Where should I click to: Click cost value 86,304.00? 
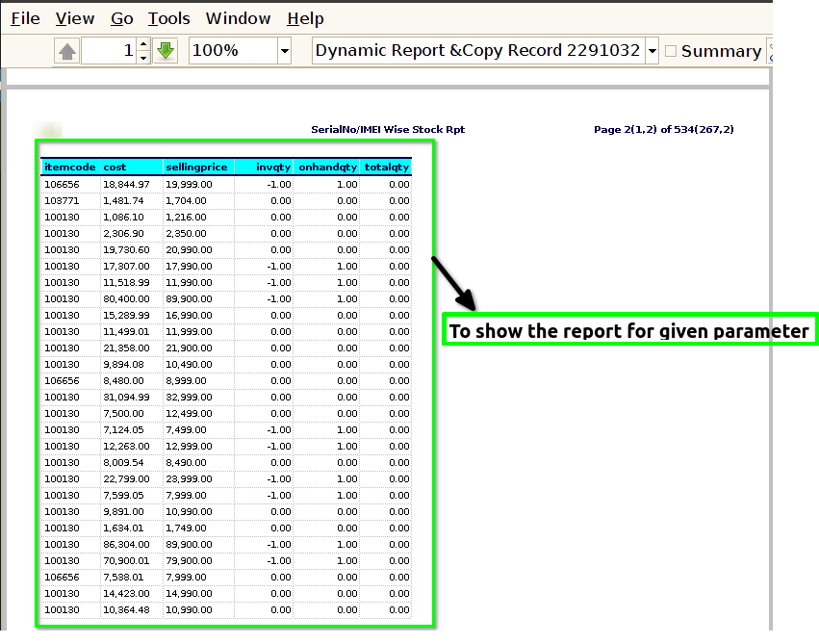tap(126, 544)
